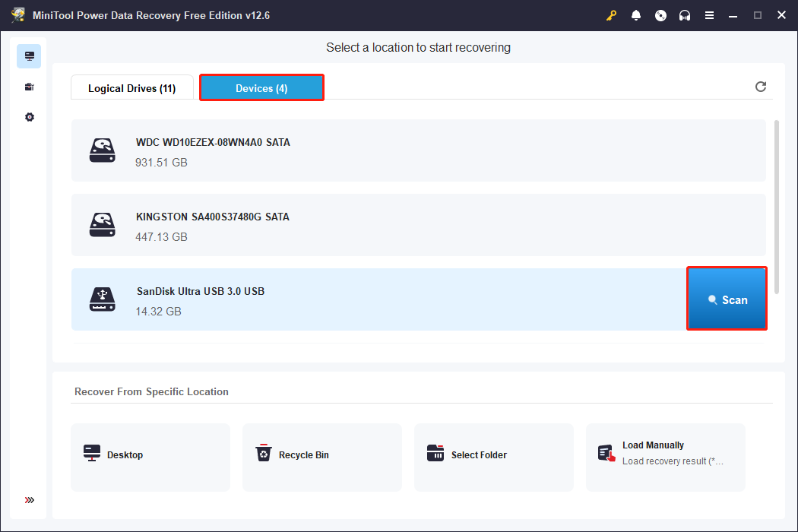The width and height of the screenshot is (798, 532).
Task: Contact support using the headset icon
Action: [685, 15]
